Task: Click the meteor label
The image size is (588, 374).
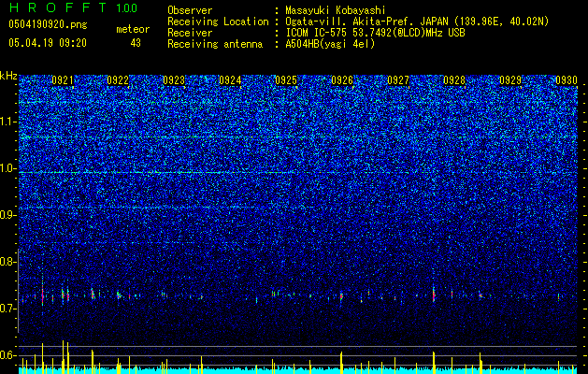Action: click(x=133, y=29)
